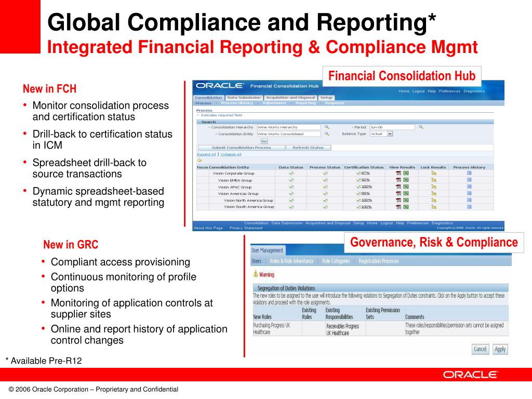Lock results for Vision Corporate Group
The height and width of the screenshot is (399, 532).
pyautogui.click(x=433, y=173)
